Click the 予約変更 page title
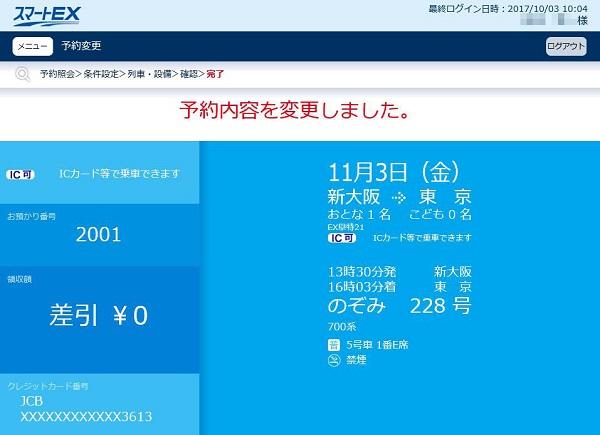 coord(80,46)
